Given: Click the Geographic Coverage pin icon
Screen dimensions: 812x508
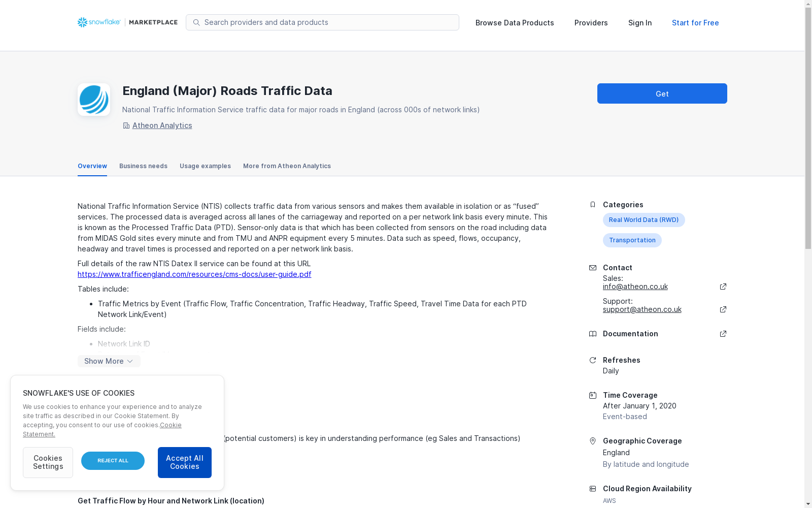Looking at the screenshot, I should click(x=592, y=441).
